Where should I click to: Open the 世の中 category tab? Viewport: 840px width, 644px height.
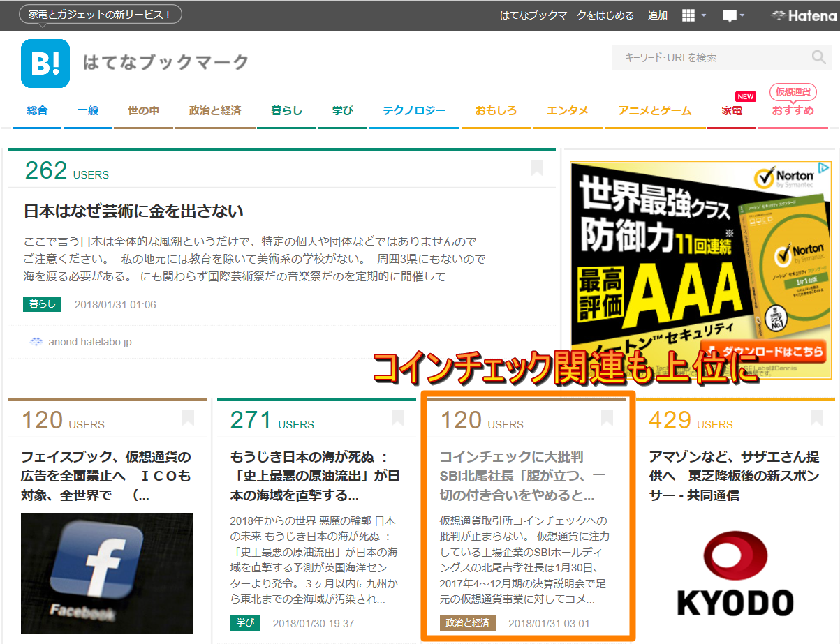(143, 110)
